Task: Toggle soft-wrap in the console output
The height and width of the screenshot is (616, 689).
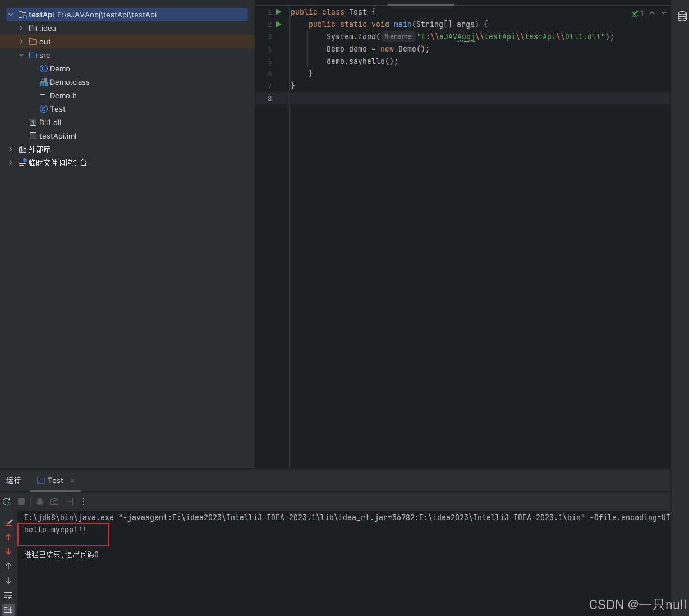Action: (8, 595)
